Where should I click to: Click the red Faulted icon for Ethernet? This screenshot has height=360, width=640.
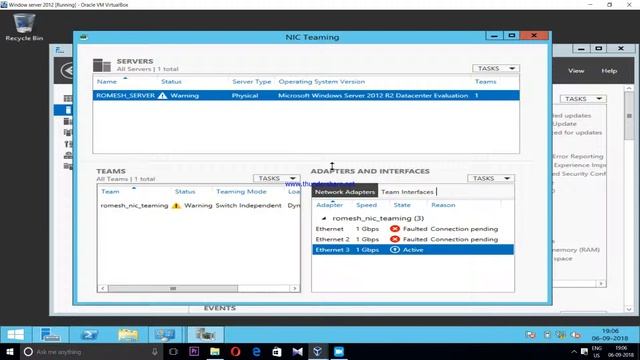pos(395,229)
